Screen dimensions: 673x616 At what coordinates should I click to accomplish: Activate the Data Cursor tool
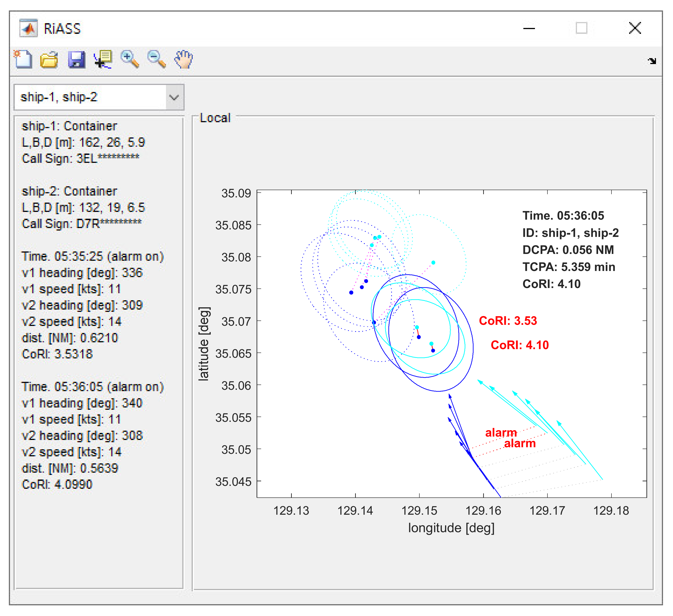103,60
